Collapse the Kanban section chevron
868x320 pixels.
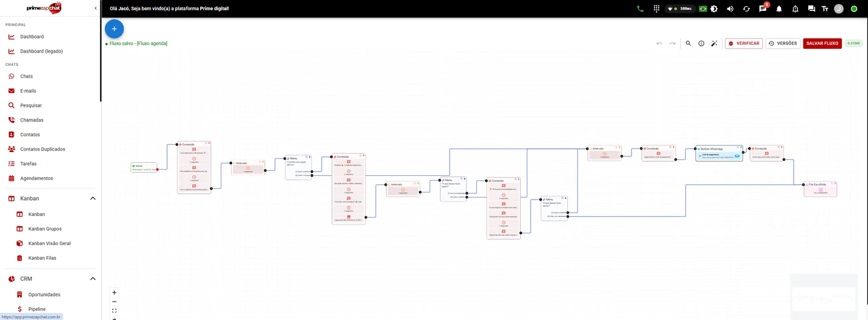[x=93, y=199]
